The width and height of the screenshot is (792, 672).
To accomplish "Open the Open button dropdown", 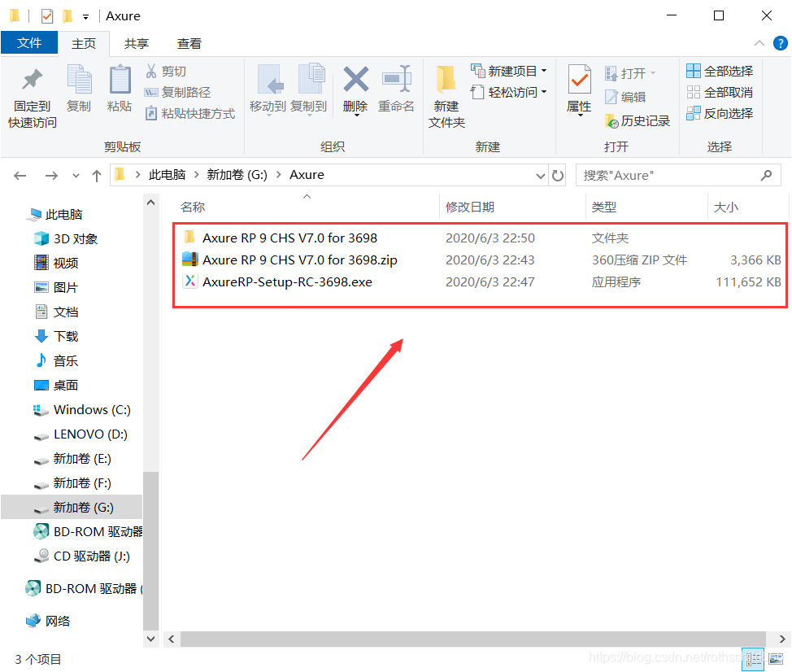I will click(653, 73).
